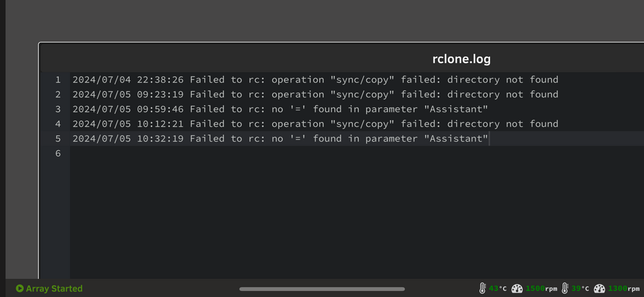Place cursor in the 22:38:26 log entry
The width and height of the screenshot is (644, 297).
[x=316, y=80]
